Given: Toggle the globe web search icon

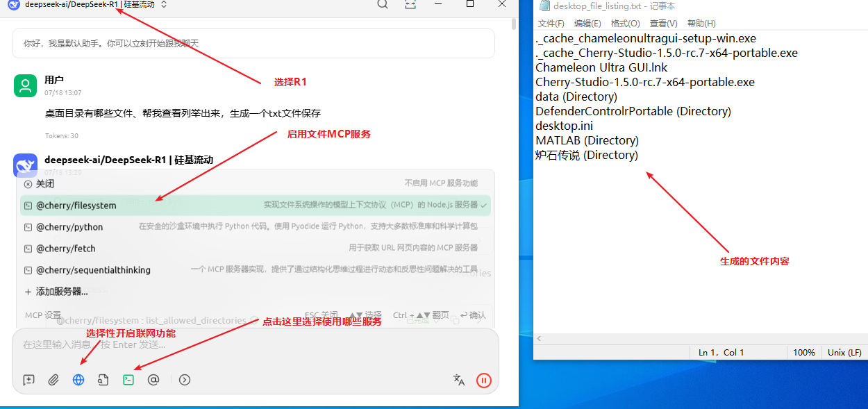Looking at the screenshot, I should click(78, 380).
